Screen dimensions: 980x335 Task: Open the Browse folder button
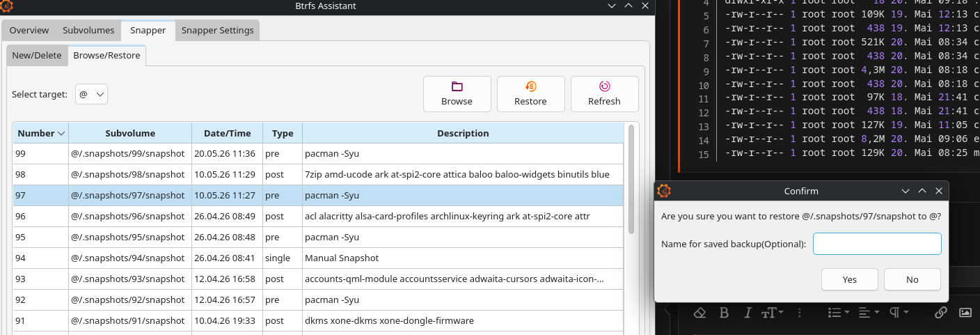457,94
